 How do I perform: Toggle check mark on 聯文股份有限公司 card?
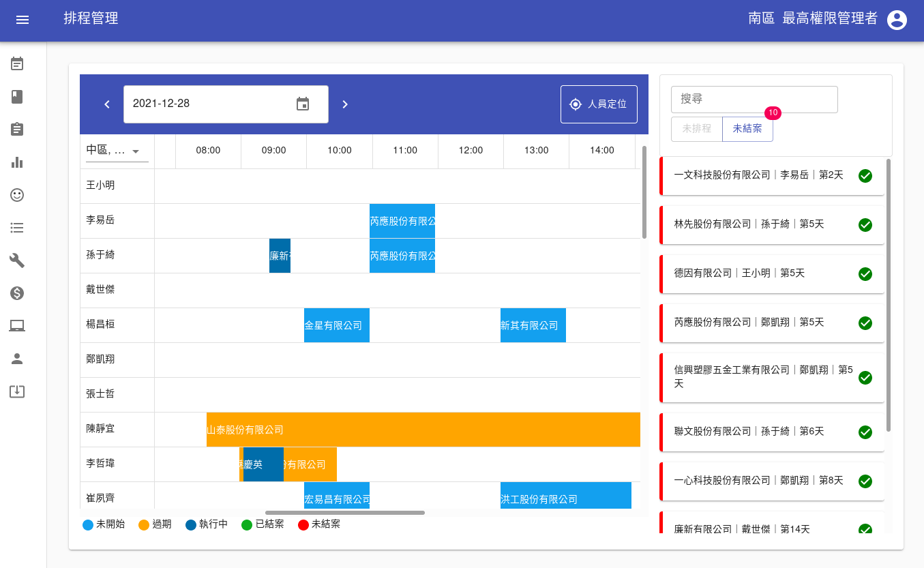click(x=865, y=432)
